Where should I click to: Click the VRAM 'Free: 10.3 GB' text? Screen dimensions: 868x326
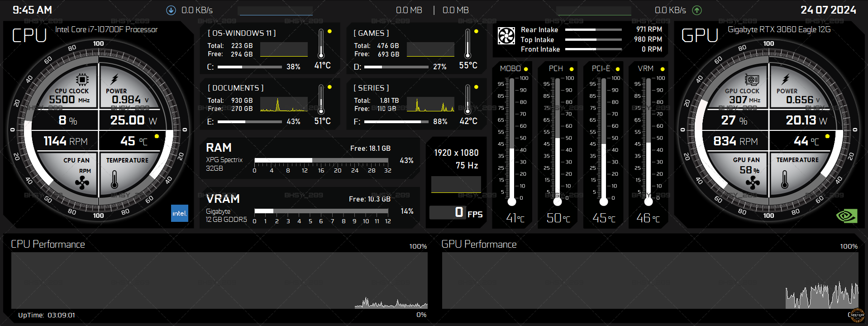tap(369, 199)
